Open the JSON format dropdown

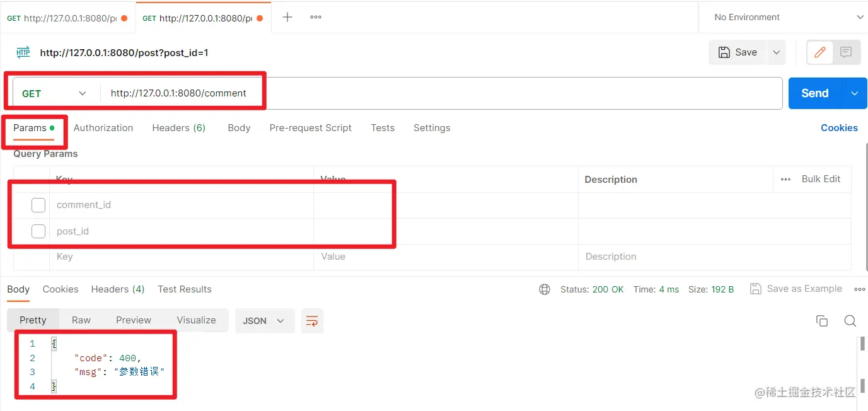click(264, 321)
